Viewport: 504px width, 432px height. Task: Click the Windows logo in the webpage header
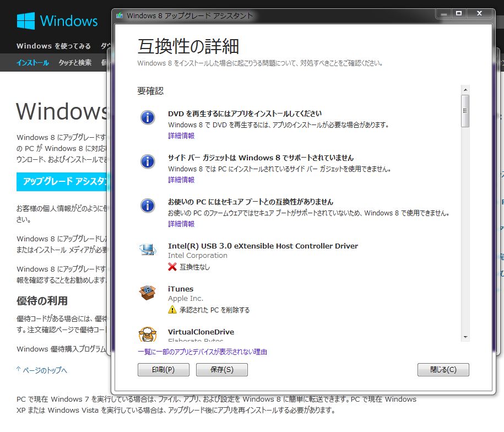click(57, 21)
